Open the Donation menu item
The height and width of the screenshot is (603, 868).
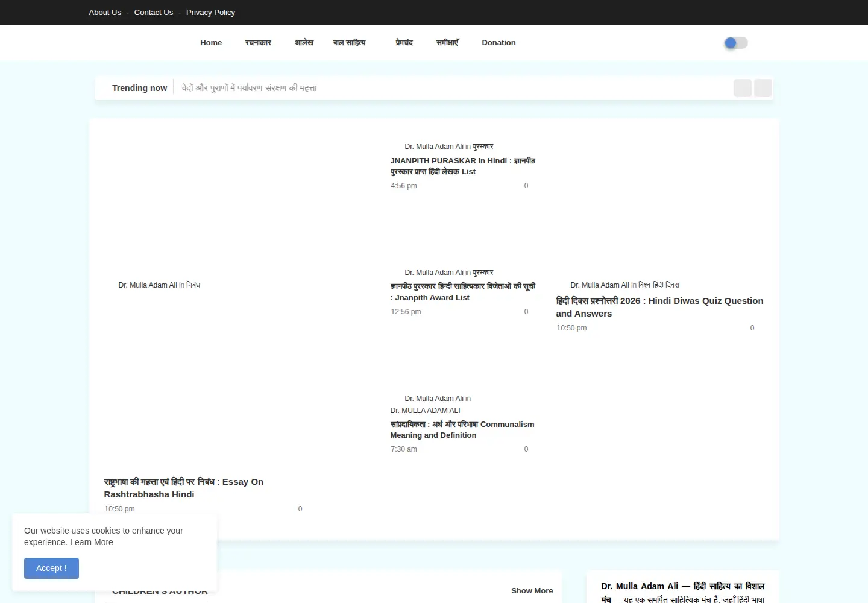coord(498,43)
